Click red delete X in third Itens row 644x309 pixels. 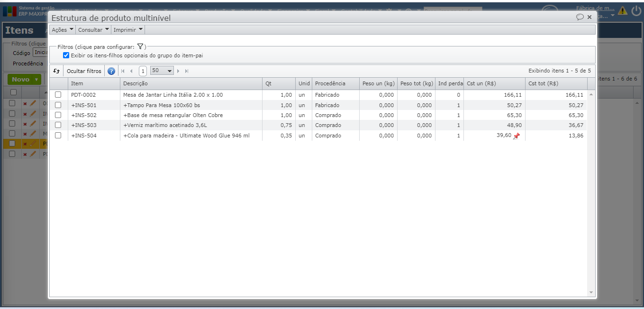coord(25,124)
